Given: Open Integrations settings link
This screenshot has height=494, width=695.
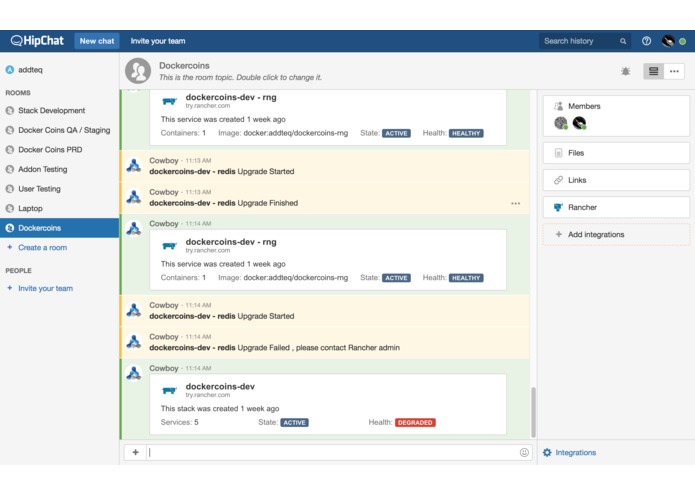Looking at the screenshot, I should coord(575,452).
